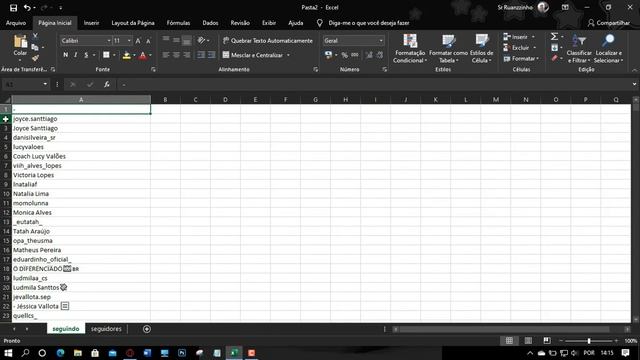Align text left

(166, 55)
